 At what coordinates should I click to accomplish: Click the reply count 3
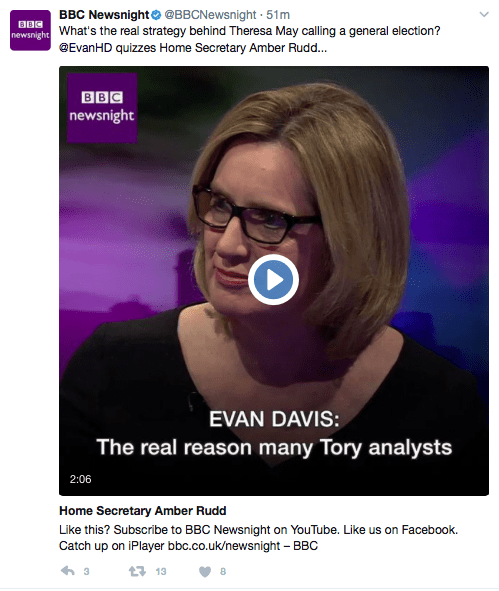(x=86, y=572)
